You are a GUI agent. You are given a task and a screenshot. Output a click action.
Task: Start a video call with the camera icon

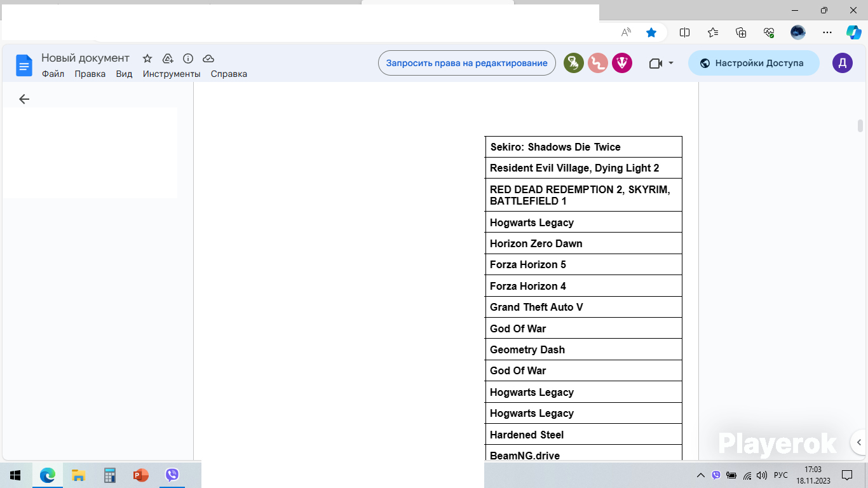click(x=656, y=64)
